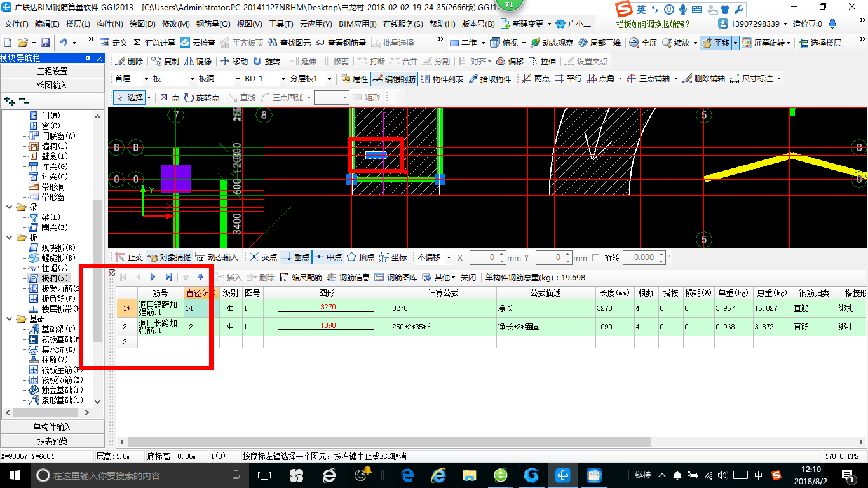This screenshot has width=868, height=488.
Task: Select 两点 two-point auxiliary axis tool
Action: pos(536,79)
